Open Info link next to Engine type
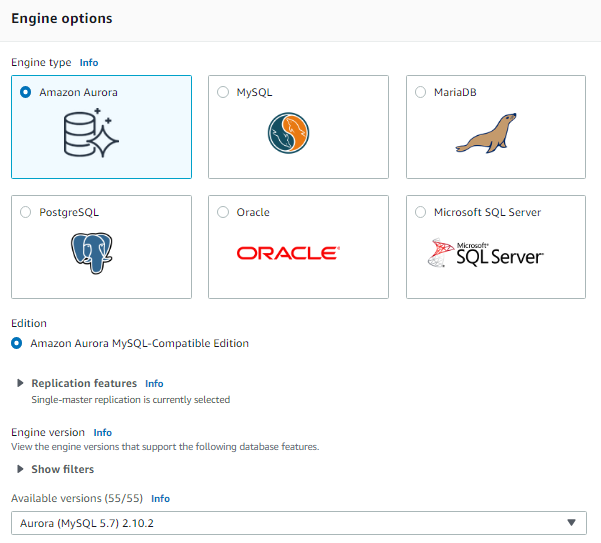The height and width of the screenshot is (543, 601). pyautogui.click(x=89, y=62)
